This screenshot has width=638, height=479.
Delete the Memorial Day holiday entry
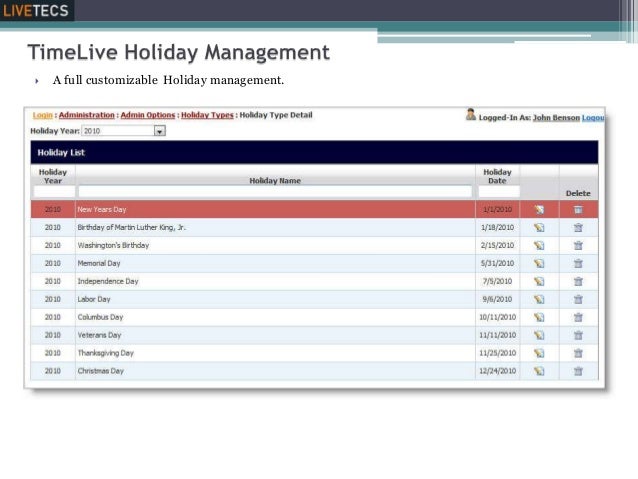(578, 263)
